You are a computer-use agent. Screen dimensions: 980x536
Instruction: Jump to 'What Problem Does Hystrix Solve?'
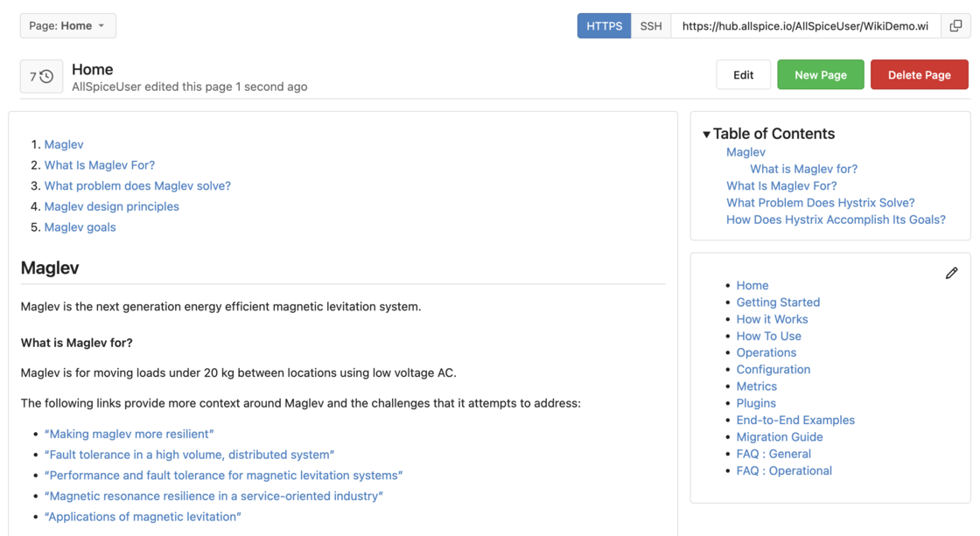[x=820, y=203]
